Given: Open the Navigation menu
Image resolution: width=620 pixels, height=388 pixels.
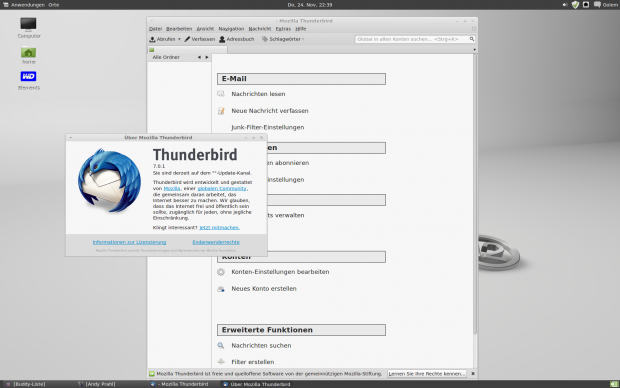Looking at the screenshot, I should pos(231,29).
